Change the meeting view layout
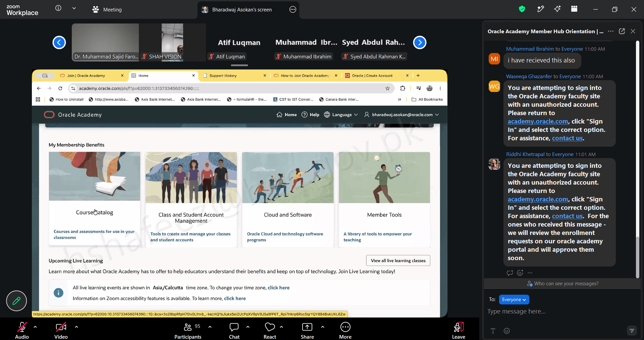Image resolution: width=644 pixels, height=340 pixels. click(x=574, y=9)
